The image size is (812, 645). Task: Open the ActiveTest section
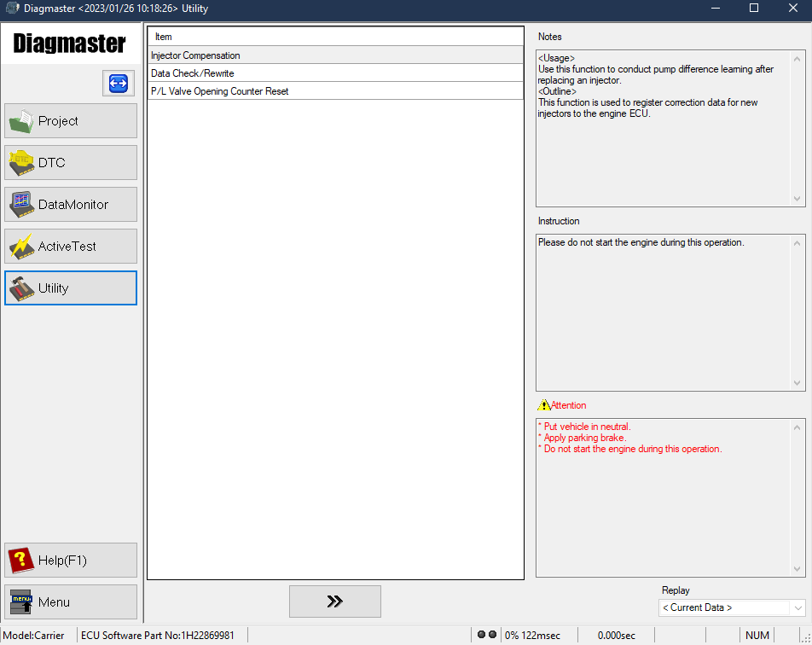(71, 246)
